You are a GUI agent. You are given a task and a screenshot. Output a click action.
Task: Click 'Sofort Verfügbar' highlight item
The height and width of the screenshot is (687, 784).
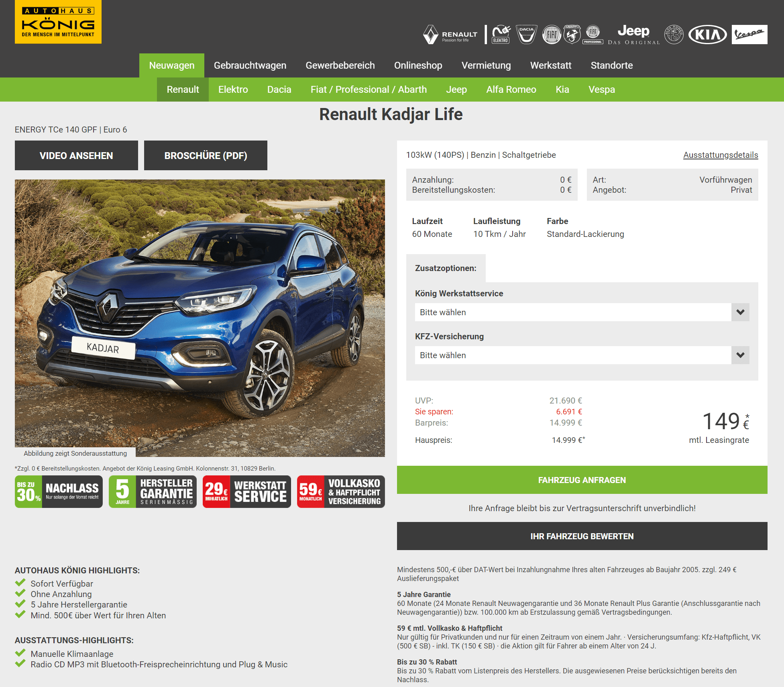click(x=62, y=584)
